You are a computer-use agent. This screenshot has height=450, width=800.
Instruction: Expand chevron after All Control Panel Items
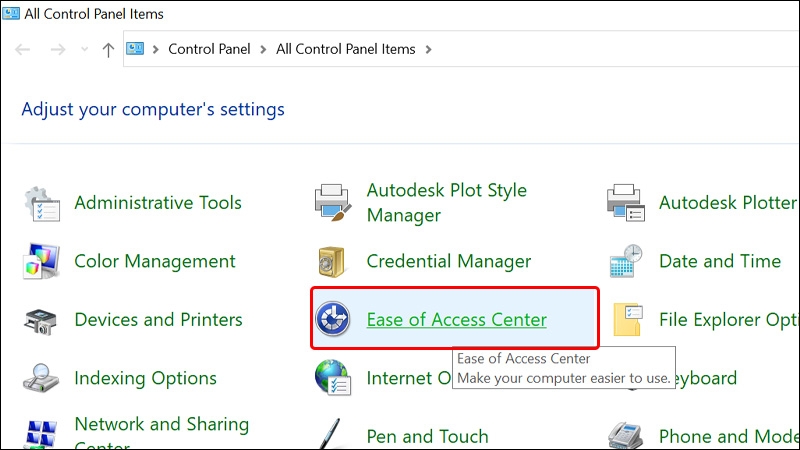(429, 49)
